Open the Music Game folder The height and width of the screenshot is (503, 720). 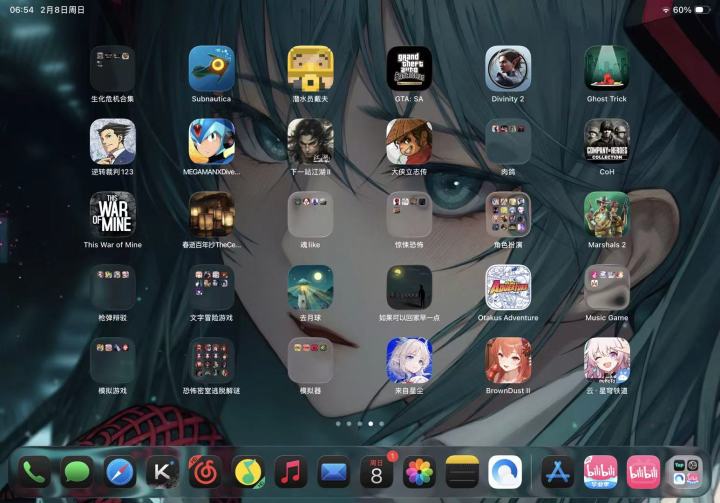click(x=607, y=288)
